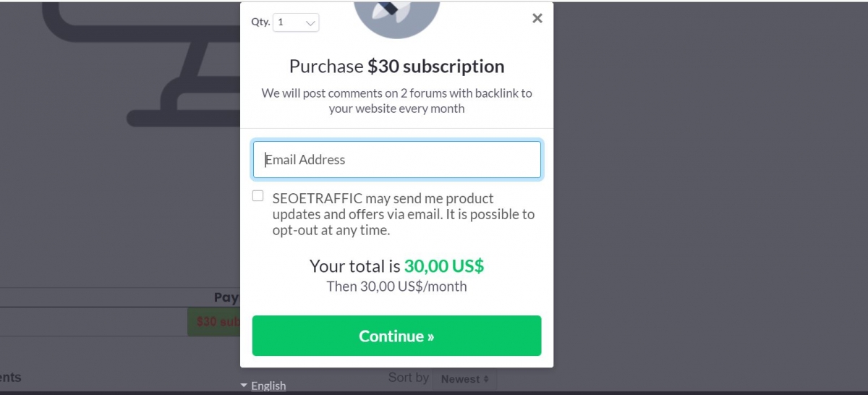Screen dimensions: 868x395
Task: Click the forum backlink description text
Action: click(396, 101)
